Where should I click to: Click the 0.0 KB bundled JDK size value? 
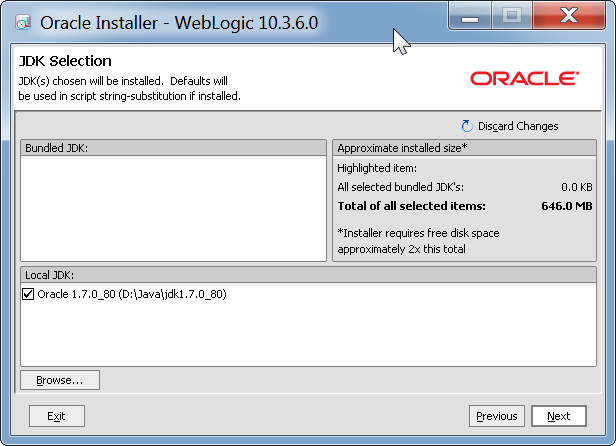point(576,187)
